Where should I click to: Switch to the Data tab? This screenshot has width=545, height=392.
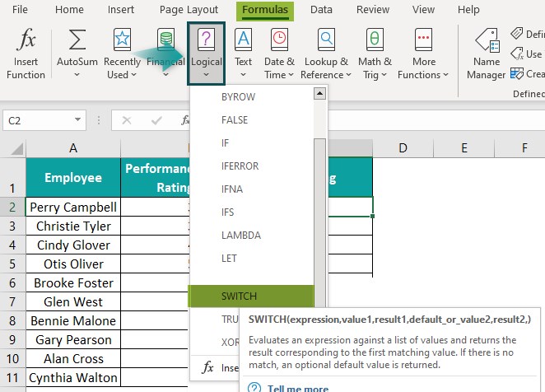click(x=321, y=9)
